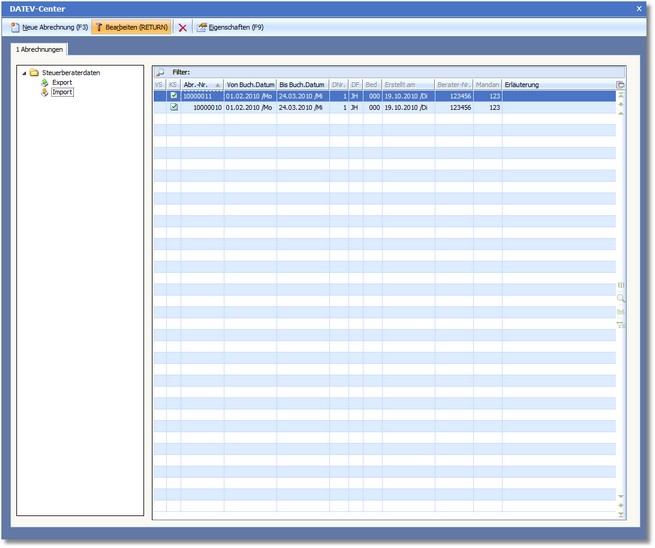Click the Neue Abrechnung (F3) button
This screenshot has width=655, height=548.
click(50, 28)
